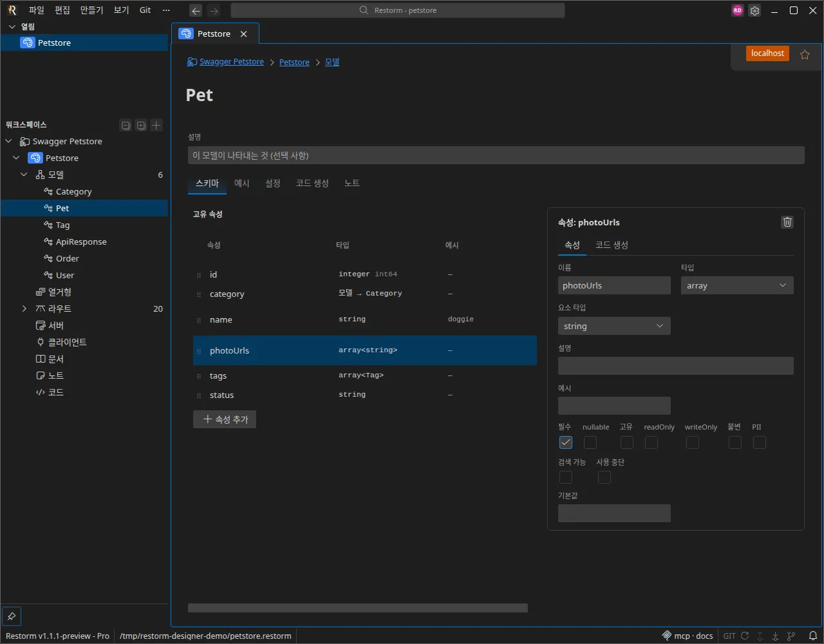
Task: Close the Petstore tab
Action: pyautogui.click(x=243, y=34)
